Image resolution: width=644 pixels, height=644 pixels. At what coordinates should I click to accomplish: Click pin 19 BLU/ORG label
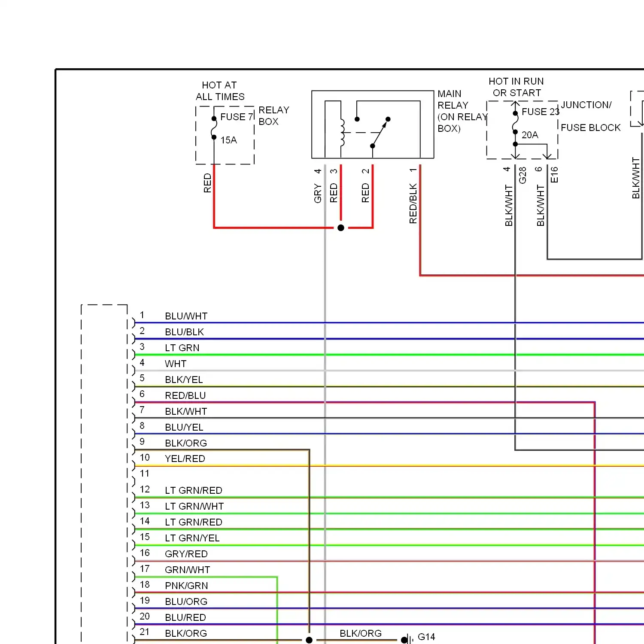[186, 601]
